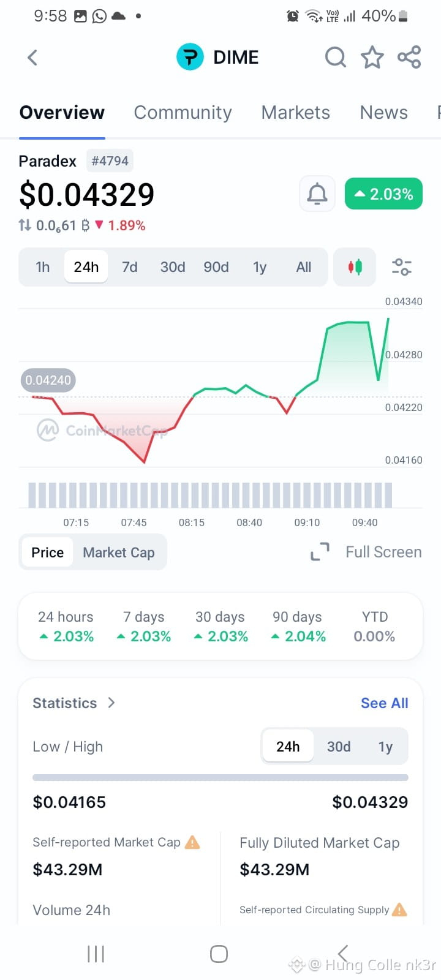Open the Markets tab

click(x=295, y=113)
